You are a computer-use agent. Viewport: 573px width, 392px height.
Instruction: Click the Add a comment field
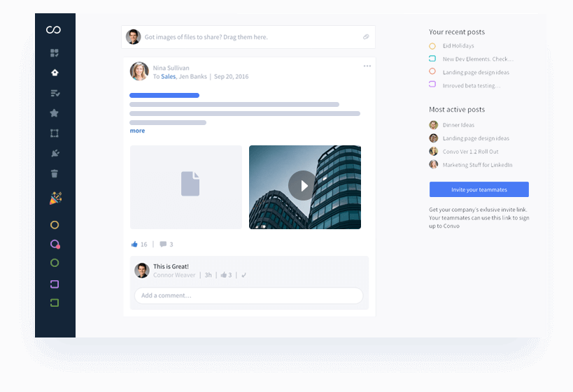tap(248, 296)
